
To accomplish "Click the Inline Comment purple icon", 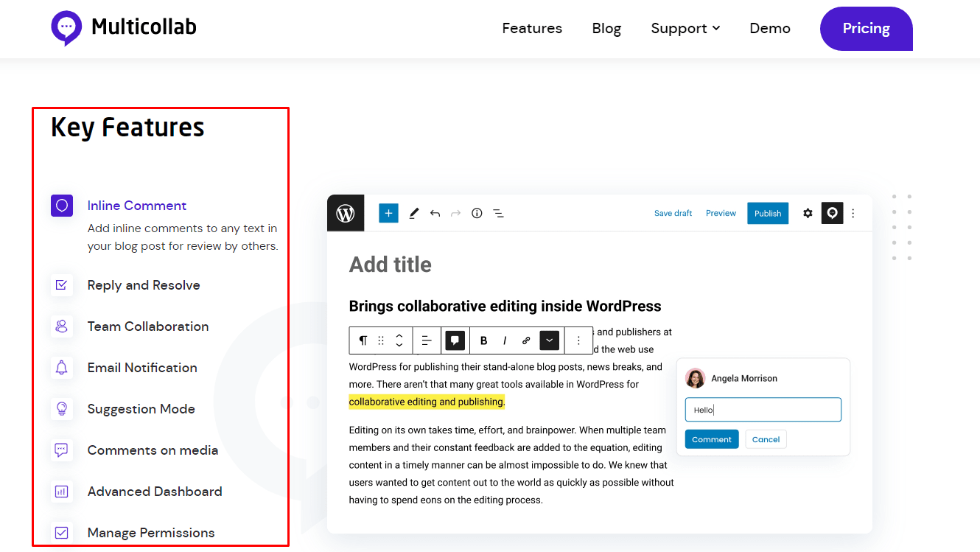I will pyautogui.click(x=62, y=206).
